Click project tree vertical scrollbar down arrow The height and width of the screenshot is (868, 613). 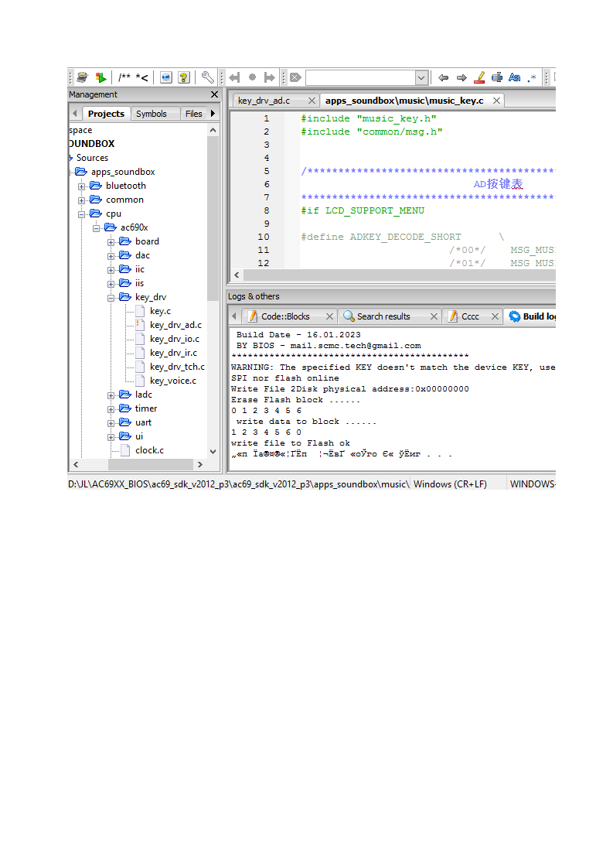213,452
